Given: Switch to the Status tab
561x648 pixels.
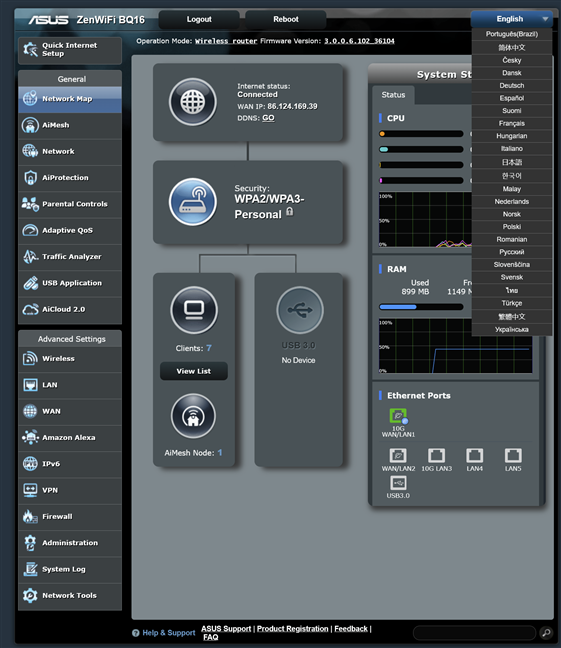Looking at the screenshot, I should 393,95.
